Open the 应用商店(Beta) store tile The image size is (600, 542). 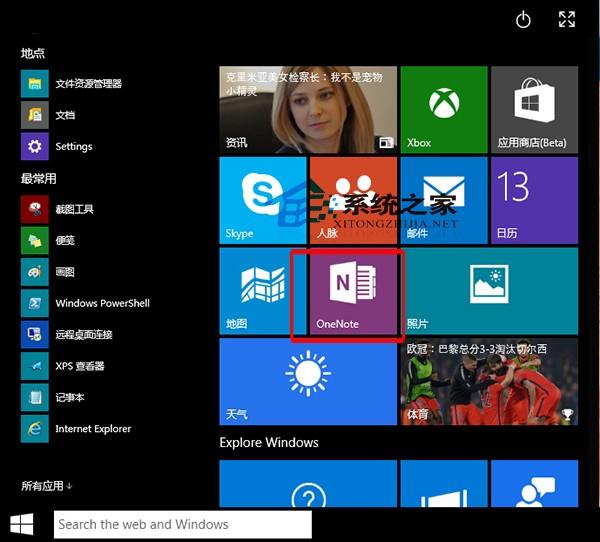coord(534,110)
